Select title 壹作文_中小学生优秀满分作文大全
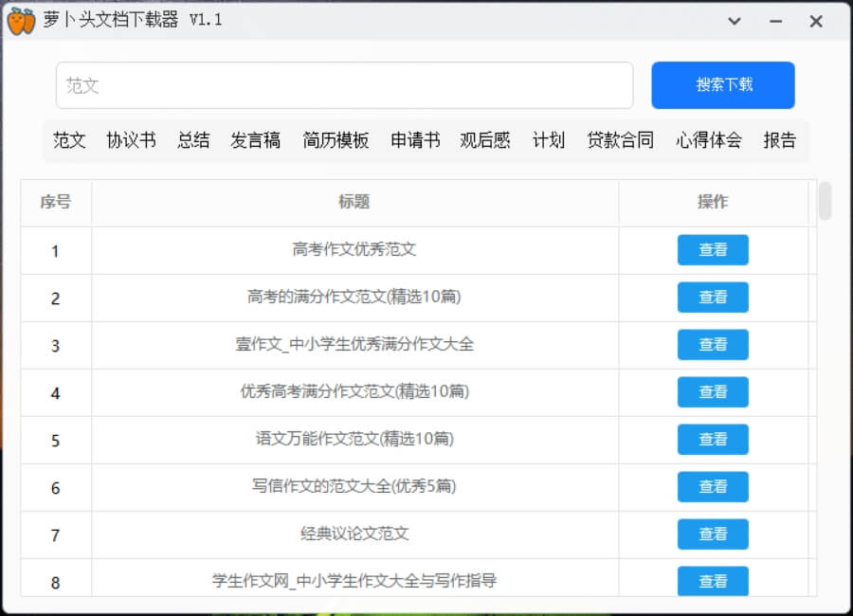This screenshot has height=616, width=853. click(354, 344)
